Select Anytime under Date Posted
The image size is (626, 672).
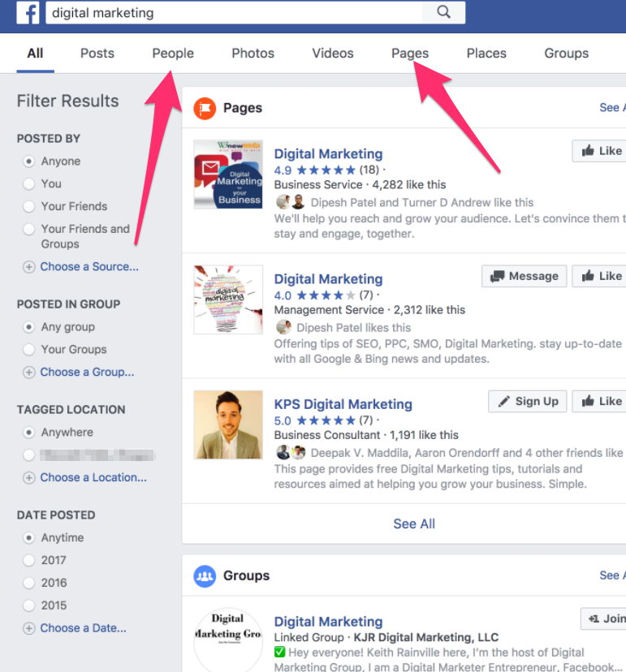[x=28, y=538]
